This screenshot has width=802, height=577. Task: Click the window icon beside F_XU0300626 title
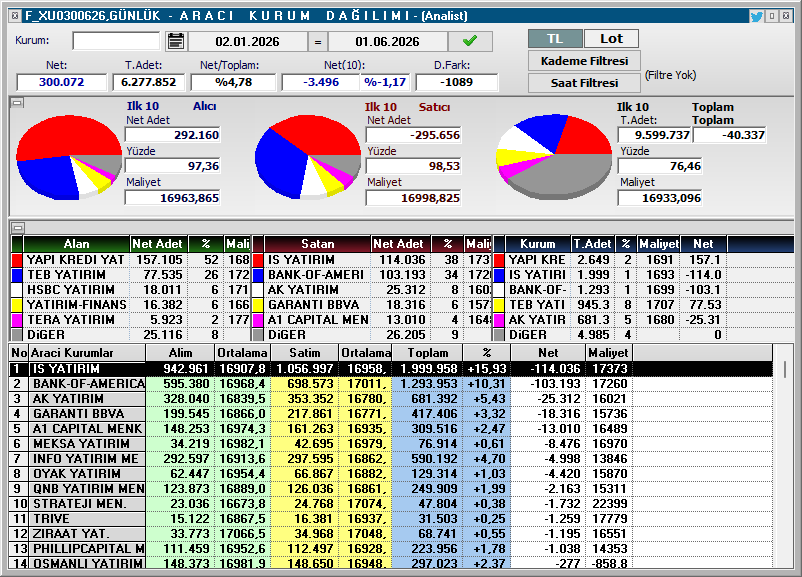(15, 16)
